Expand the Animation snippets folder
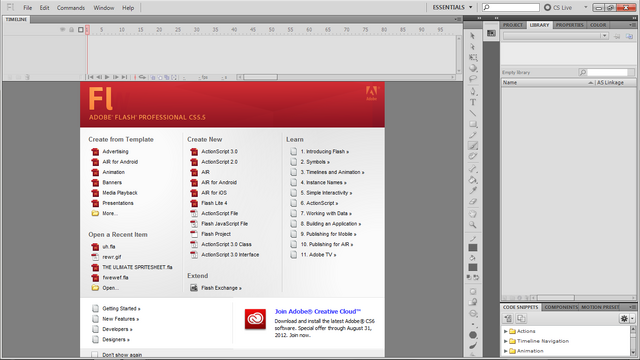This screenshot has height=360, width=640. [x=506, y=351]
